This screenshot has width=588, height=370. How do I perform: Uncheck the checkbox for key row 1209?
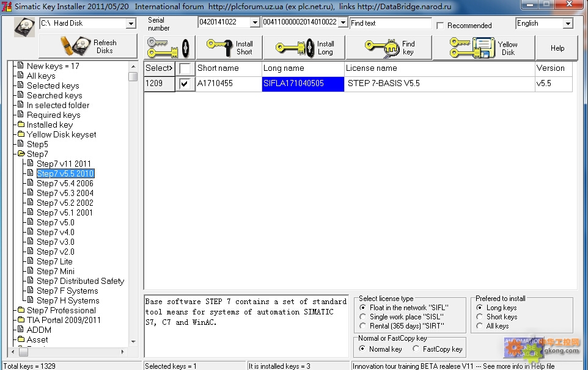click(185, 84)
